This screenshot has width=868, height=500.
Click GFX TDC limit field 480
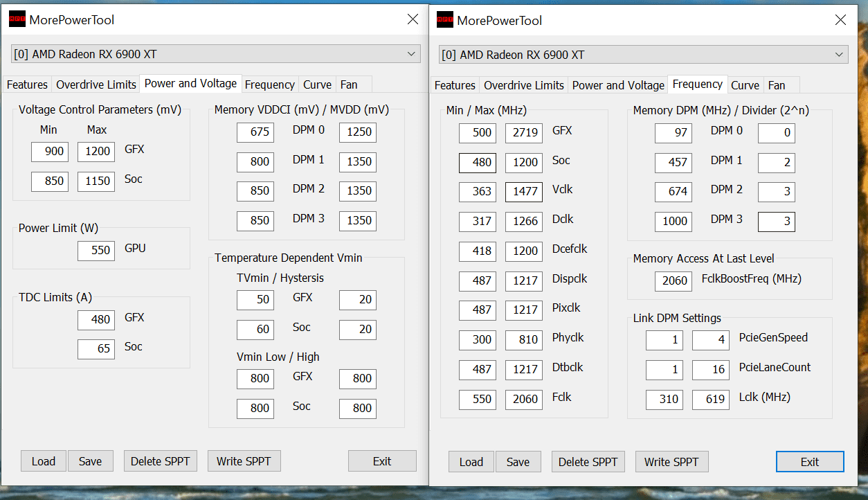pyautogui.click(x=96, y=320)
